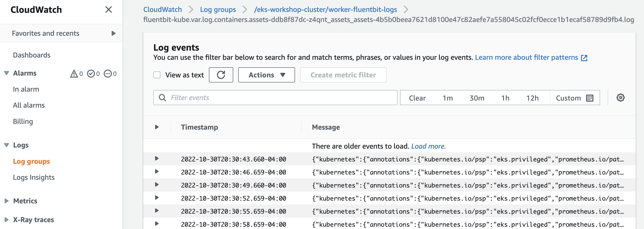Select 1h time range
This screenshot has width=644, height=229.
pyautogui.click(x=505, y=98)
